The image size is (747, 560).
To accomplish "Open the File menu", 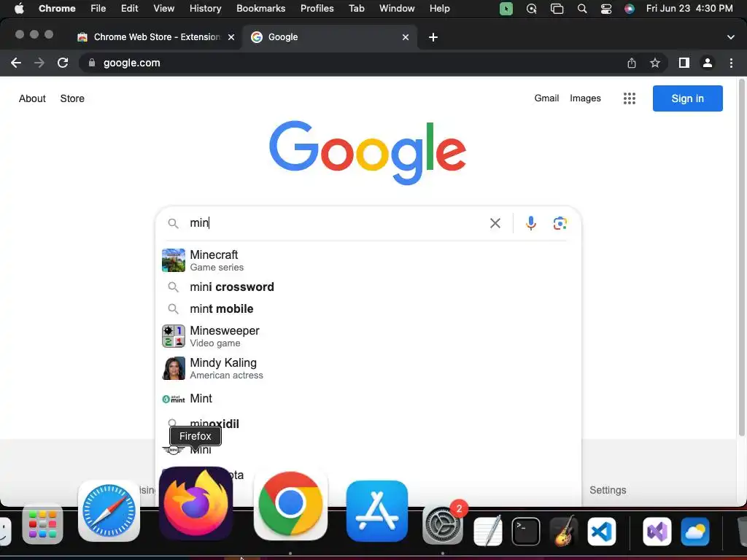I will pyautogui.click(x=98, y=9).
